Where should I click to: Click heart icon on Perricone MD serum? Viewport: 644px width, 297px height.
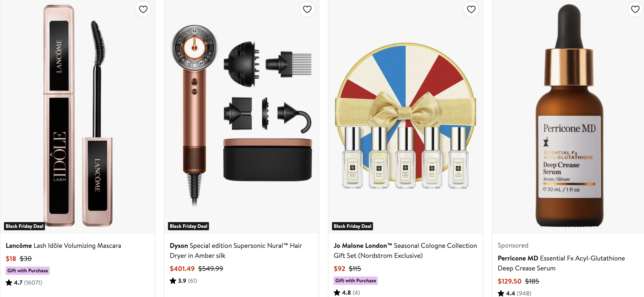click(635, 9)
